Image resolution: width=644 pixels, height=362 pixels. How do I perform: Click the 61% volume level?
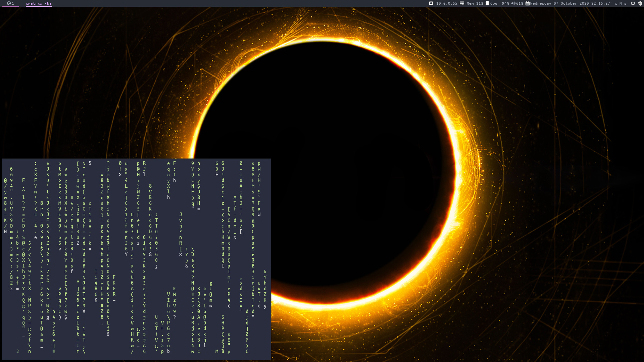519,3
